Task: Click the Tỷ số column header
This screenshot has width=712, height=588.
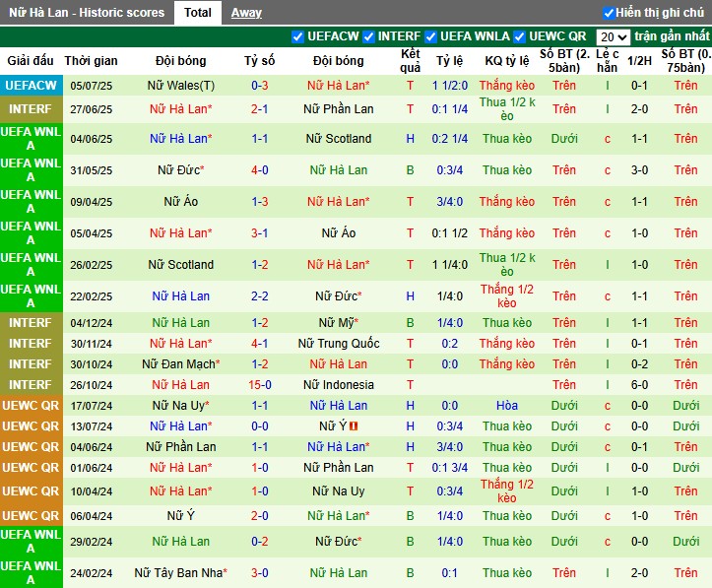Action: (x=259, y=60)
